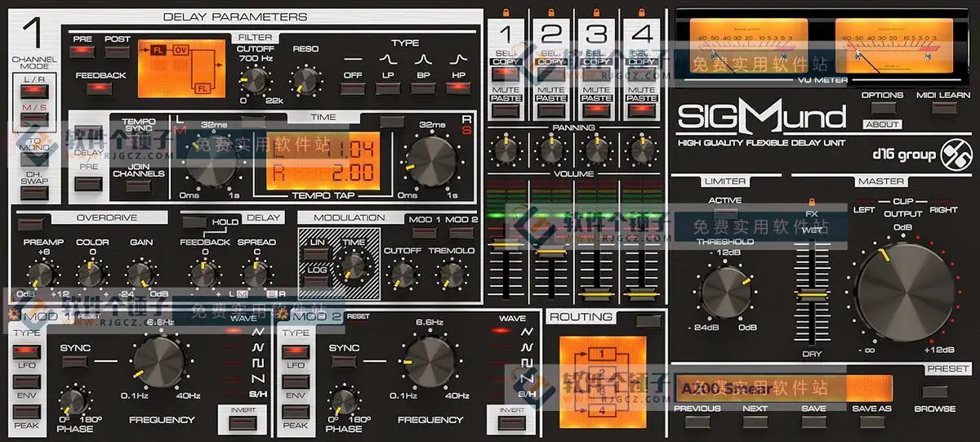The width and height of the screenshot is (980, 442).
Task: Select delay line tab 2
Action: pyautogui.click(x=551, y=33)
